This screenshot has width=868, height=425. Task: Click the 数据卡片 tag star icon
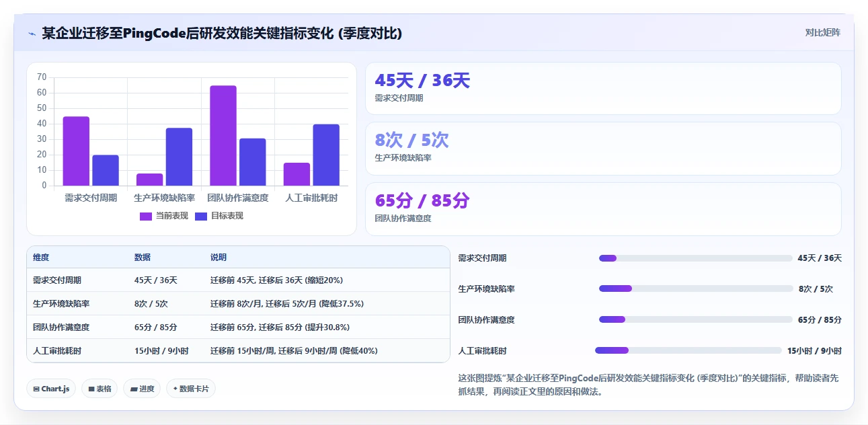tap(175, 389)
